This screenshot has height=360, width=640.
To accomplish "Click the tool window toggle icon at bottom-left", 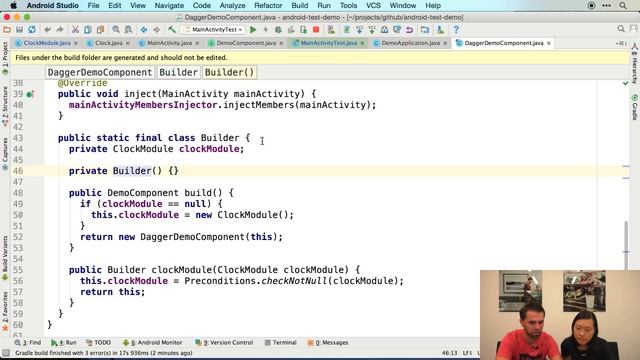I will [6, 353].
